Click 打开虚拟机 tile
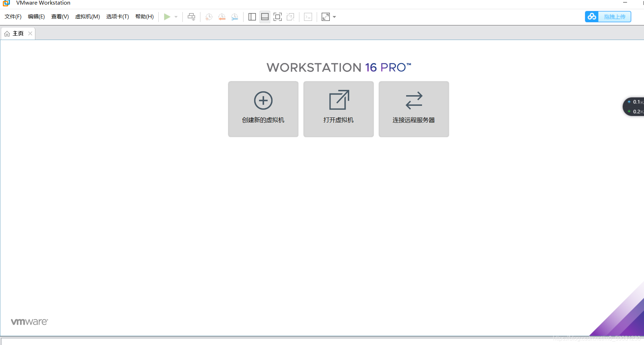 tap(339, 109)
